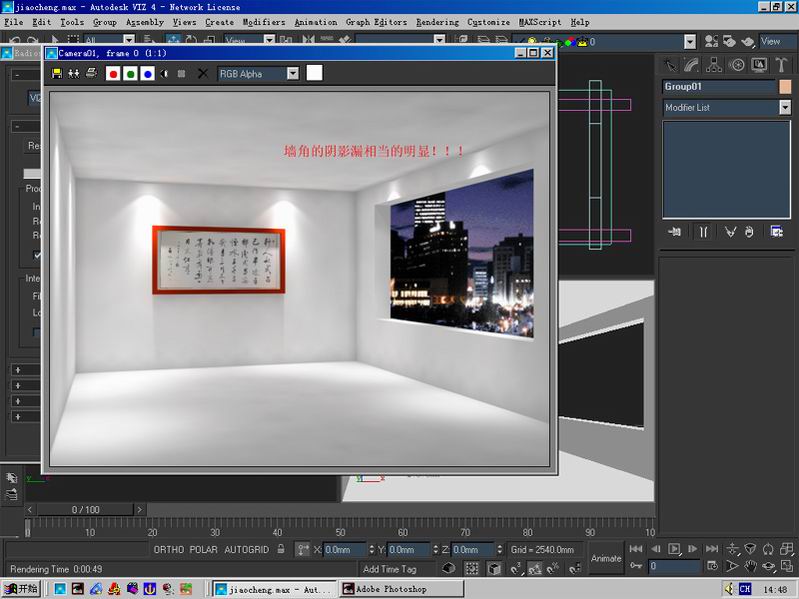The width and height of the screenshot is (799, 599).
Task: Open the Display command panel tab
Action: tap(759, 65)
